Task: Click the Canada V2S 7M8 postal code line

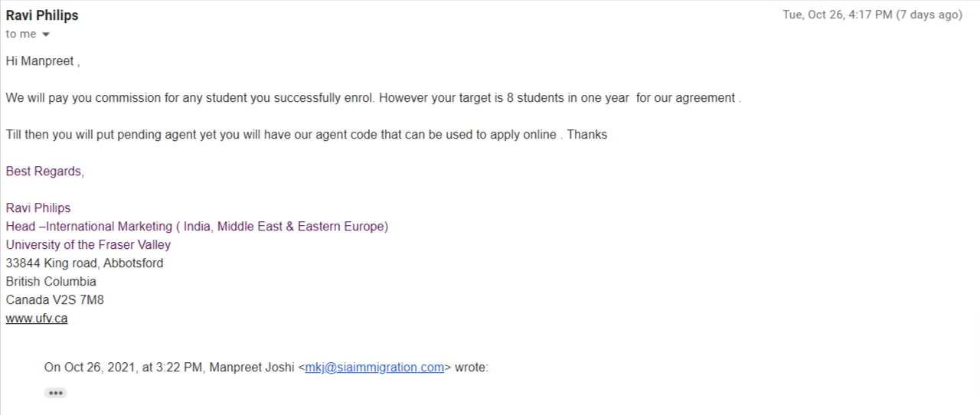Action: 54,300
